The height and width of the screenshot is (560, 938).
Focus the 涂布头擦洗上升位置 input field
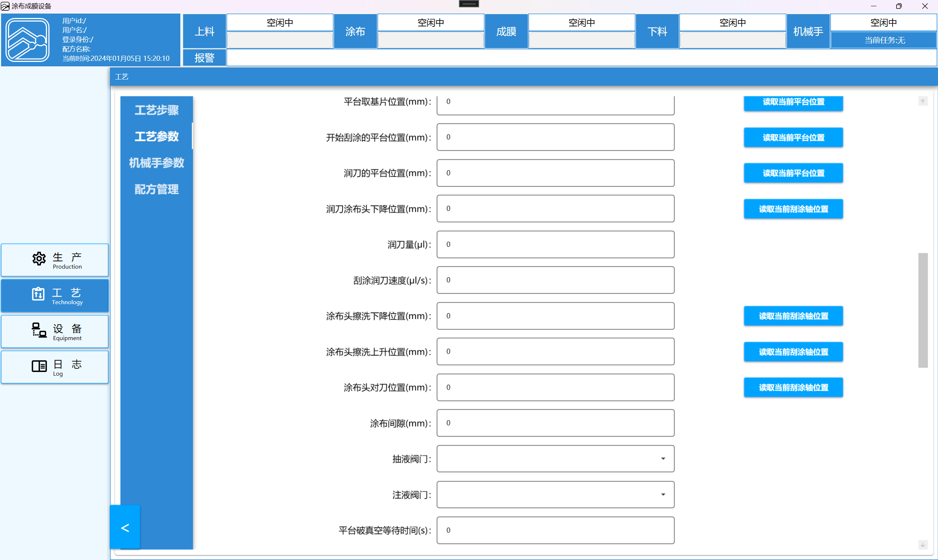point(555,351)
